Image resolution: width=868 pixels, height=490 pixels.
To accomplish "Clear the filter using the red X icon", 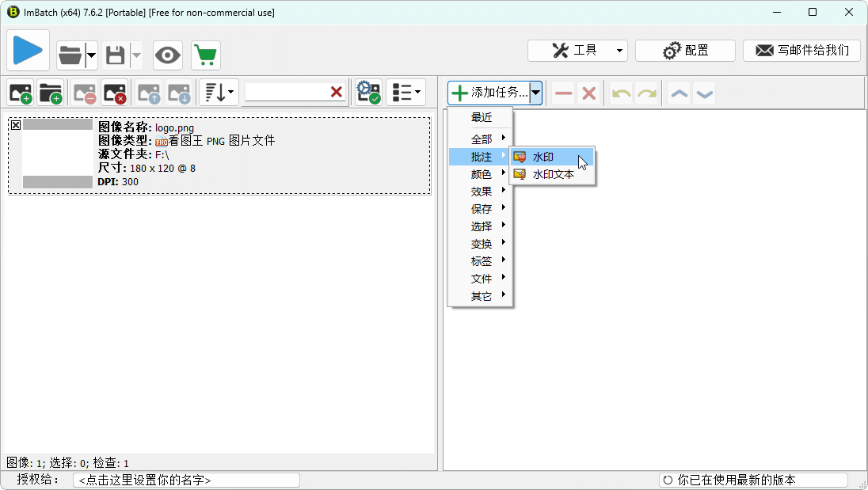I will [x=336, y=91].
